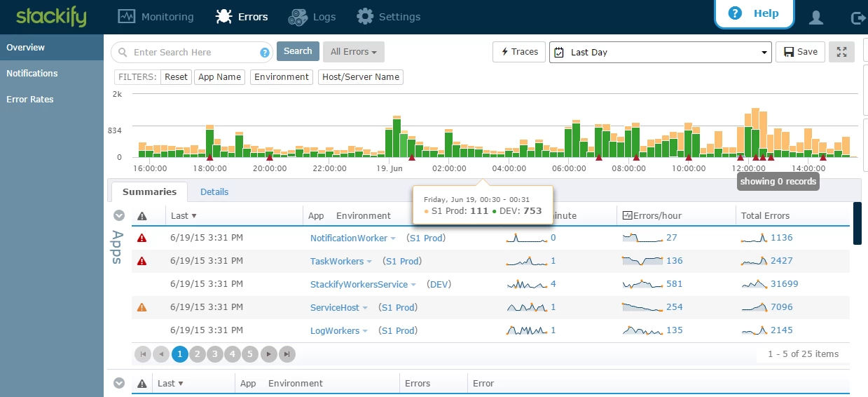This screenshot has height=397, width=868.
Task: Click the Stackify logo
Action: (51, 16)
